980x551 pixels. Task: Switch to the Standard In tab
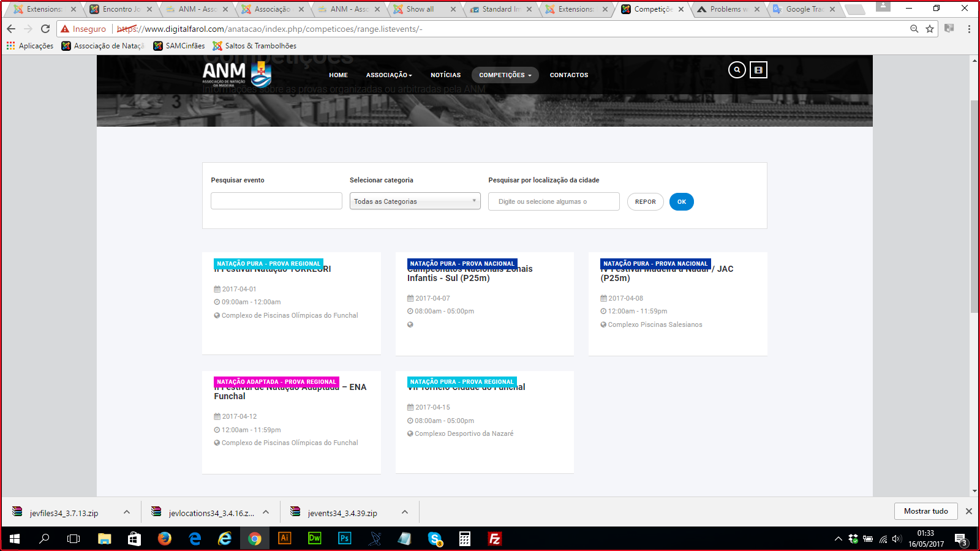(500, 9)
